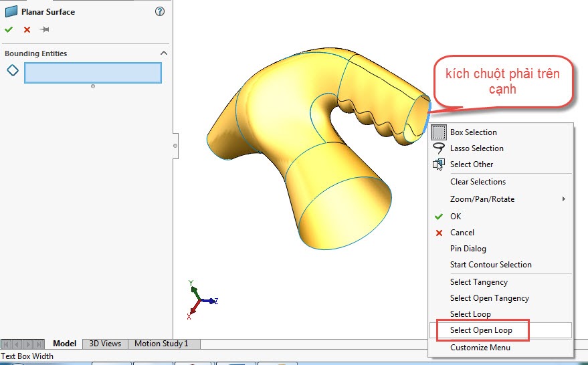Collapse the Bounding Entities section
The height and width of the screenshot is (365, 588).
pos(164,53)
